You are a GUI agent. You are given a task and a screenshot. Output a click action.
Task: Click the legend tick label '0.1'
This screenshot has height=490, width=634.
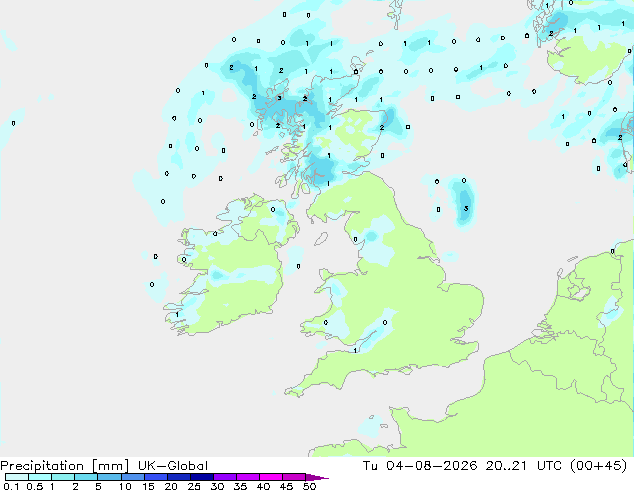click(11, 486)
